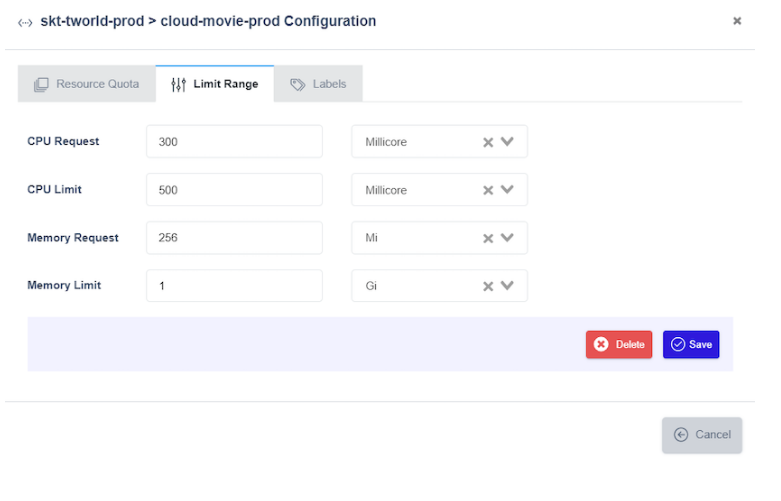Open the Labels tab
Image resolution: width=781 pixels, height=501 pixels.
pyautogui.click(x=318, y=84)
